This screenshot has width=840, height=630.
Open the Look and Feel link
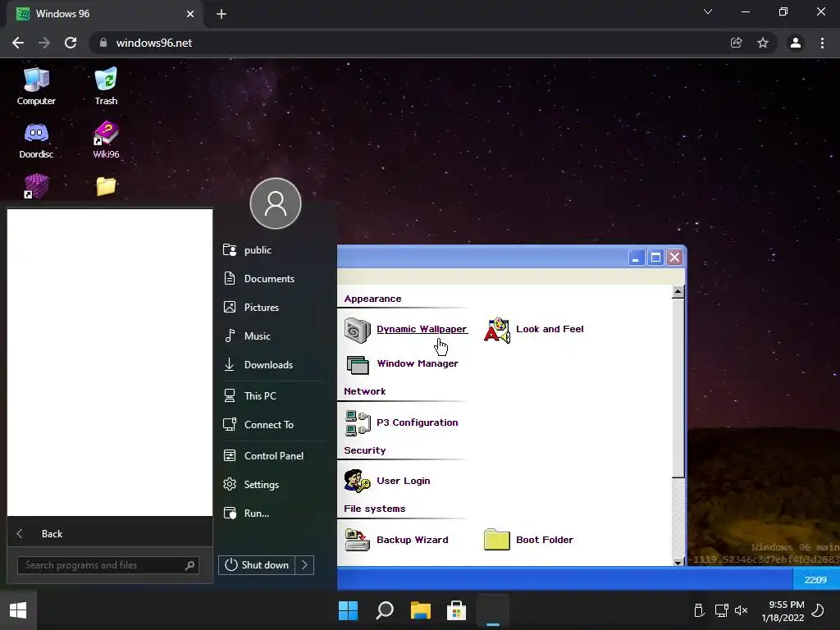[x=550, y=329]
